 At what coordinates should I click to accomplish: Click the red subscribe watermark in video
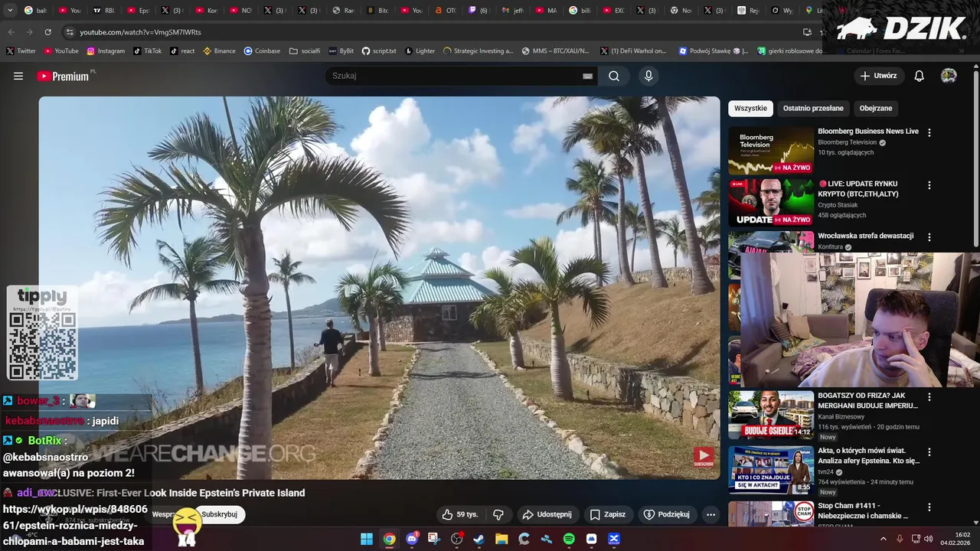[704, 457]
